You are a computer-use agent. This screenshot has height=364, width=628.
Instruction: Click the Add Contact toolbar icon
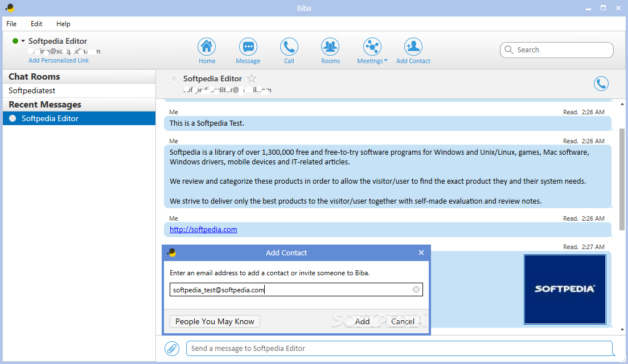[x=413, y=51]
